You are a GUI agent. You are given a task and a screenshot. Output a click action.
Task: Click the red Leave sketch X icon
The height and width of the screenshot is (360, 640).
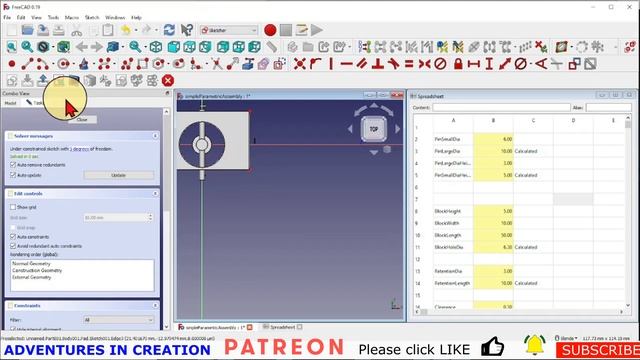tap(168, 80)
